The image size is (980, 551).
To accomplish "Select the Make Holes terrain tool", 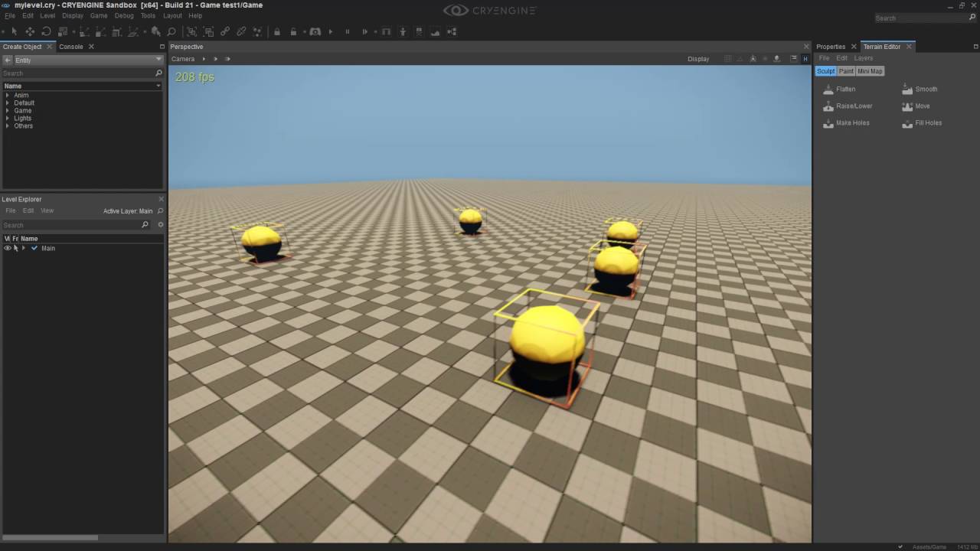I will point(846,122).
